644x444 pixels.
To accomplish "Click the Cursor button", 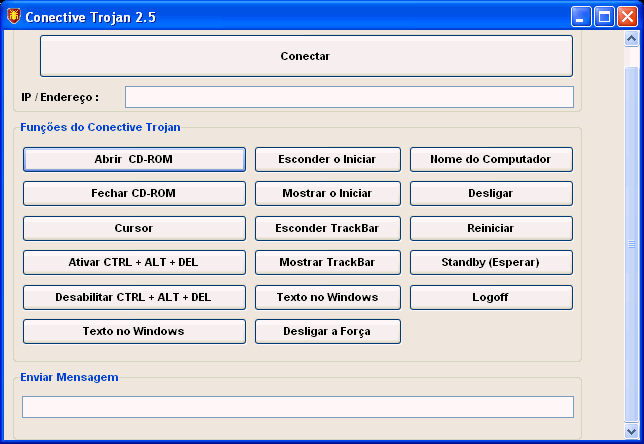I will pyautogui.click(x=134, y=229).
